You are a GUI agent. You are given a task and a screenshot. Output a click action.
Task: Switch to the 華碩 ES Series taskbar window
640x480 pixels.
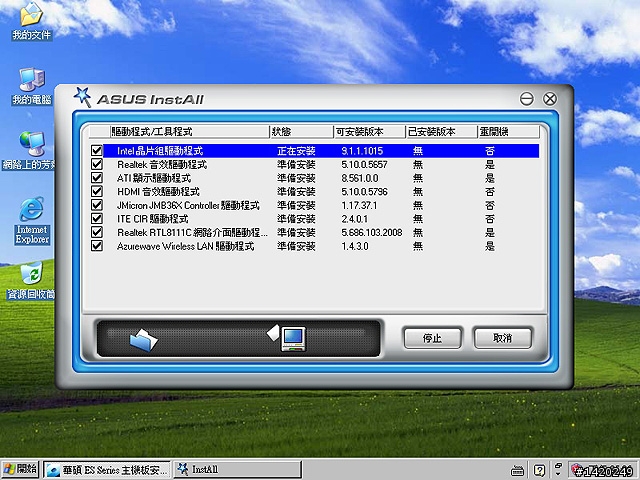coord(107,470)
